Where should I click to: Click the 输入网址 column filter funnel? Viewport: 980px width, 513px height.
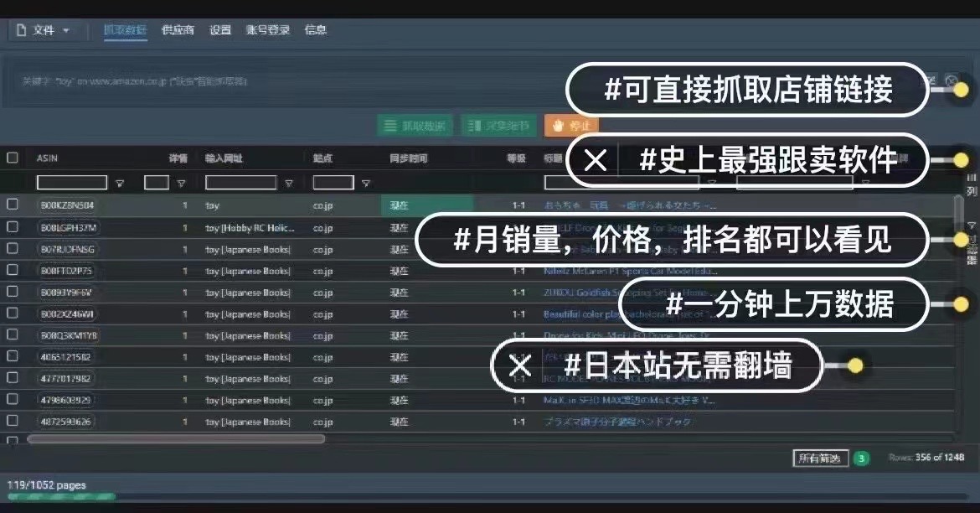click(x=289, y=183)
